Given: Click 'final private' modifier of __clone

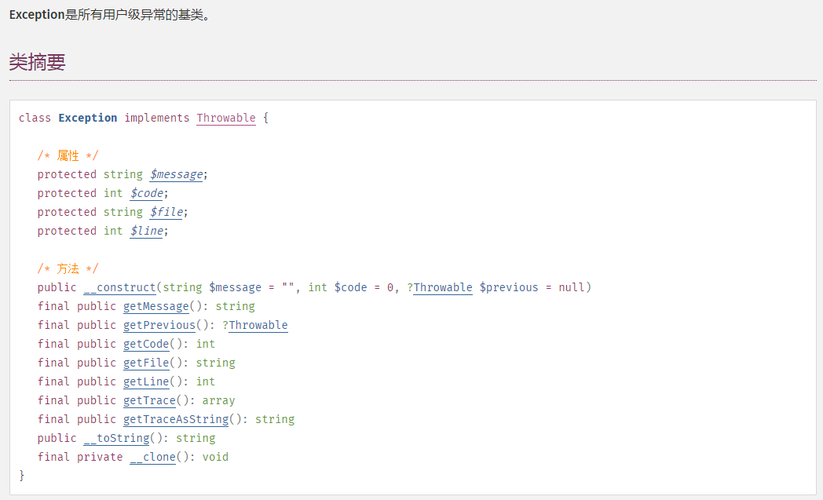Looking at the screenshot, I should (80, 457).
